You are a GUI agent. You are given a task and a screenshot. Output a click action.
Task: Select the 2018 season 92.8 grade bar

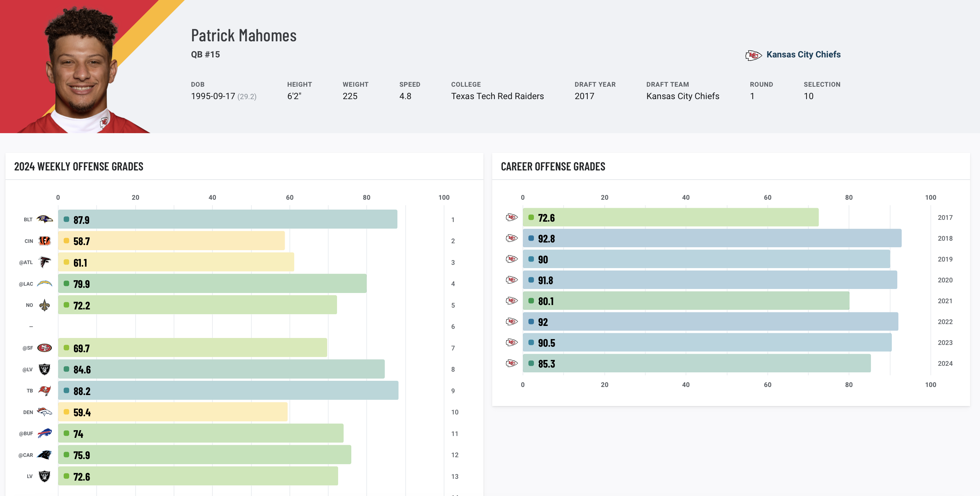[711, 238]
